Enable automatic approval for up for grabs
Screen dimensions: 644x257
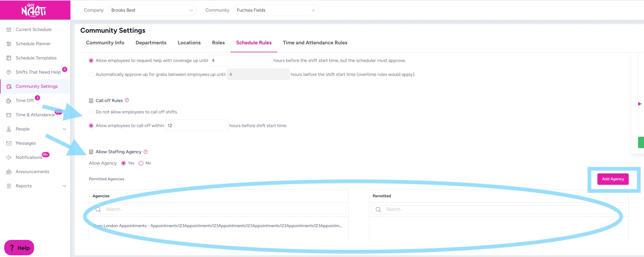click(91, 74)
